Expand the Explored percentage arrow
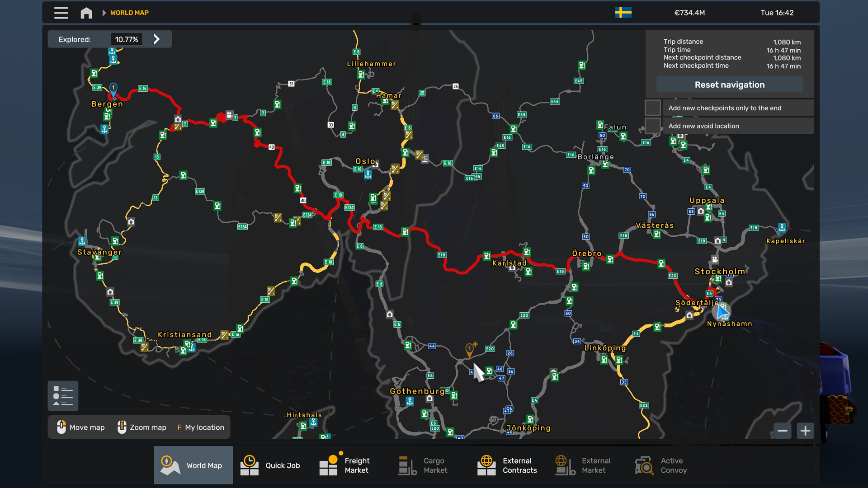Screen dimensions: 868x488 pos(156,39)
